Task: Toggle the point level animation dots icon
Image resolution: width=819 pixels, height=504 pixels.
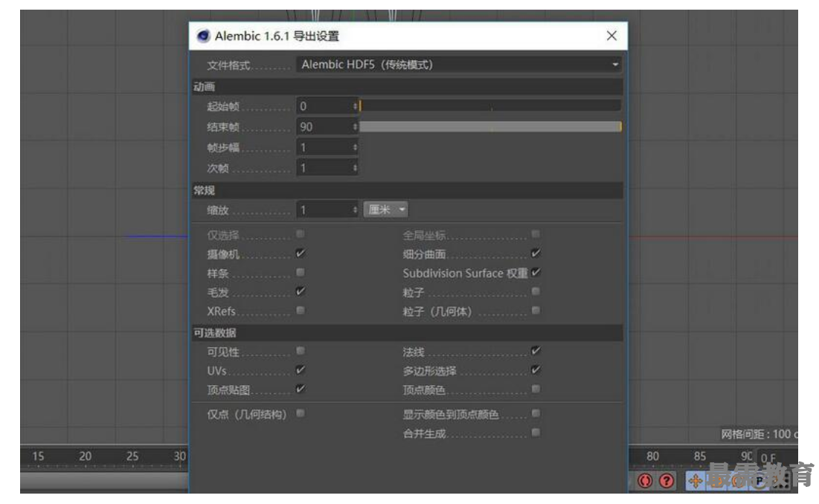Action: (781, 480)
